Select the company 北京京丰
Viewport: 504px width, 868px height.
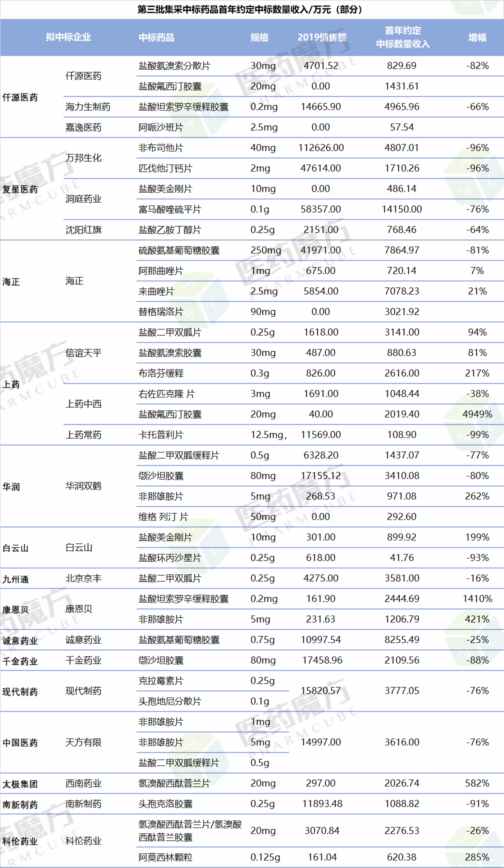tap(83, 578)
